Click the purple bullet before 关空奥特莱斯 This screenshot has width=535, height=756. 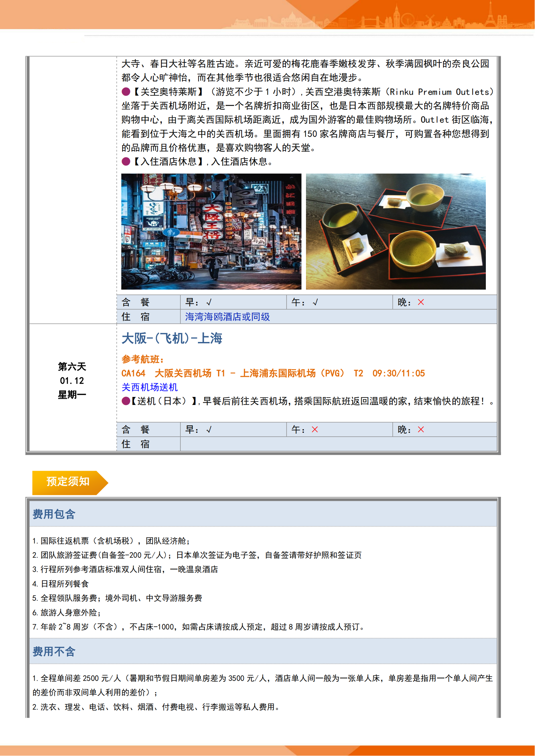click(x=126, y=91)
